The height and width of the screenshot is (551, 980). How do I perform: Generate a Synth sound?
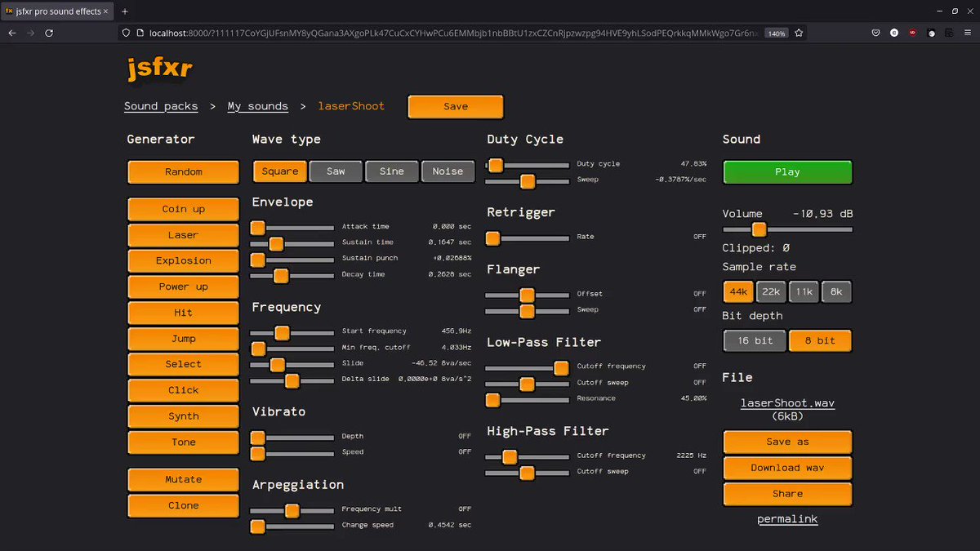[184, 416]
